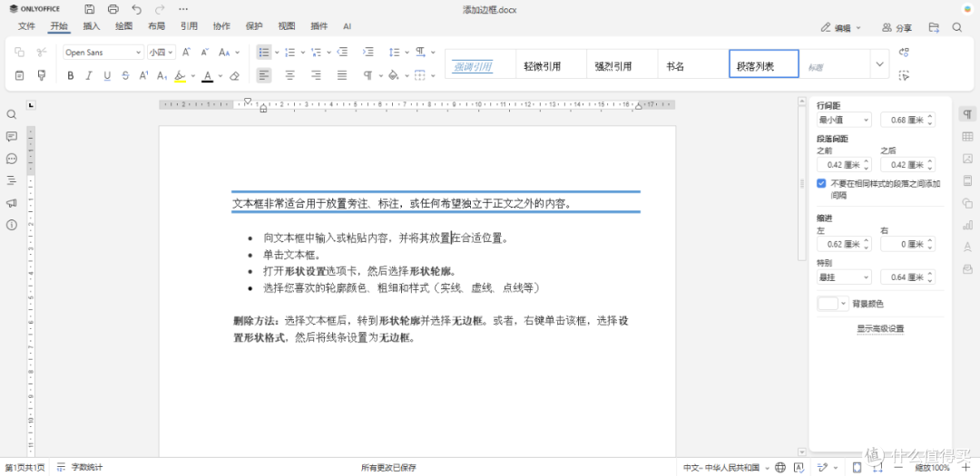Switch to the 布局 tab

[157, 27]
